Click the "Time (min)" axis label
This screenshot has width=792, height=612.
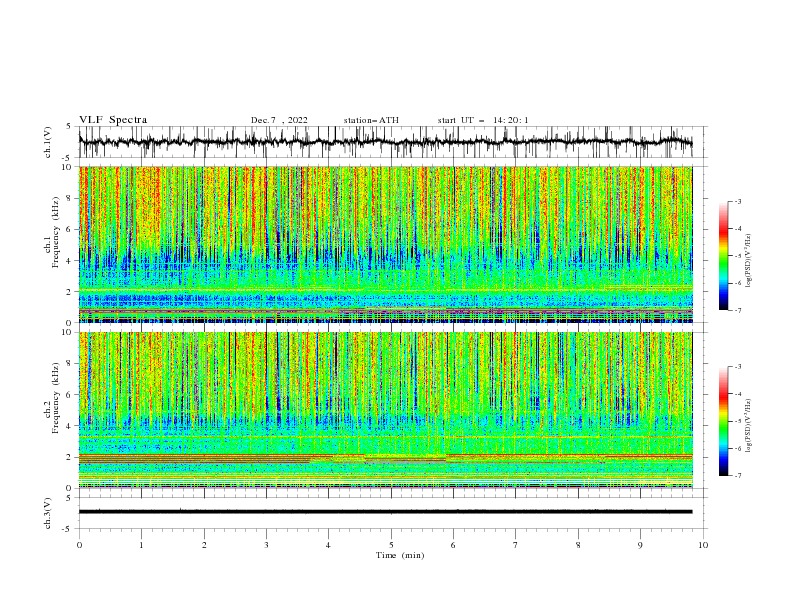pyautogui.click(x=400, y=555)
